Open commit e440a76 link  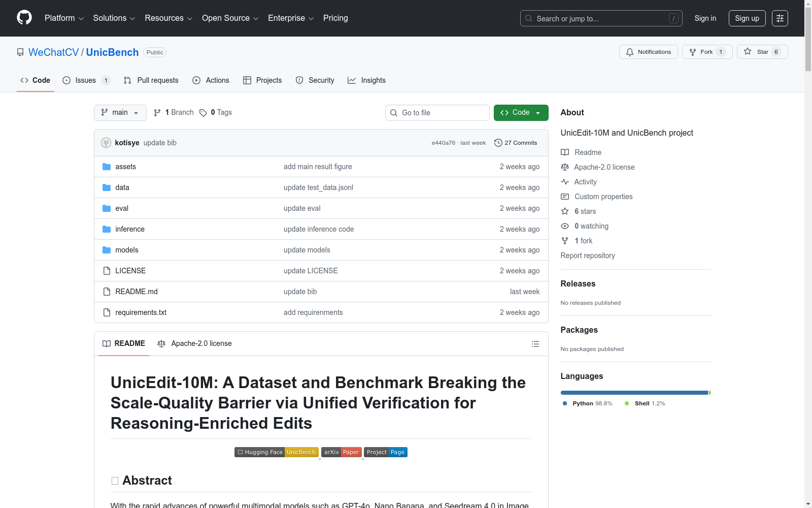point(444,143)
